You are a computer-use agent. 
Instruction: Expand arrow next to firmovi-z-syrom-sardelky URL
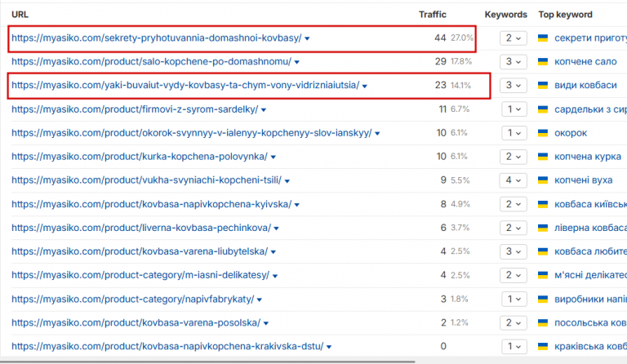tap(264, 110)
